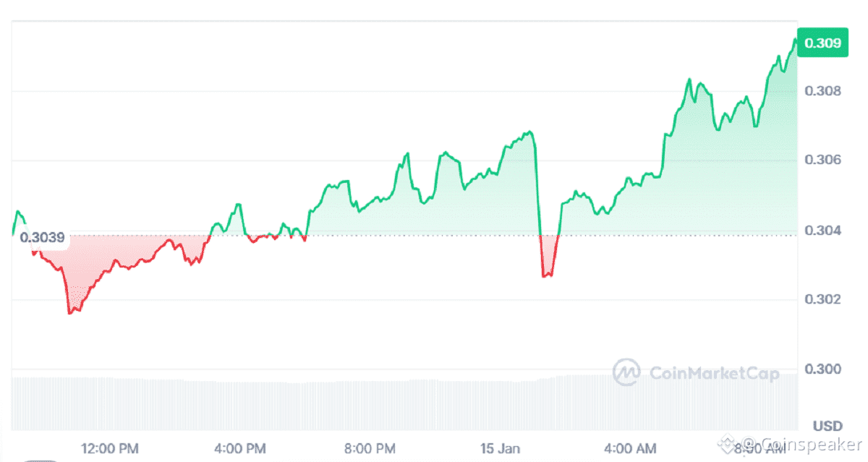Select the 12:00 PM time axis label
Screen dimensions: 868x462
[109, 448]
